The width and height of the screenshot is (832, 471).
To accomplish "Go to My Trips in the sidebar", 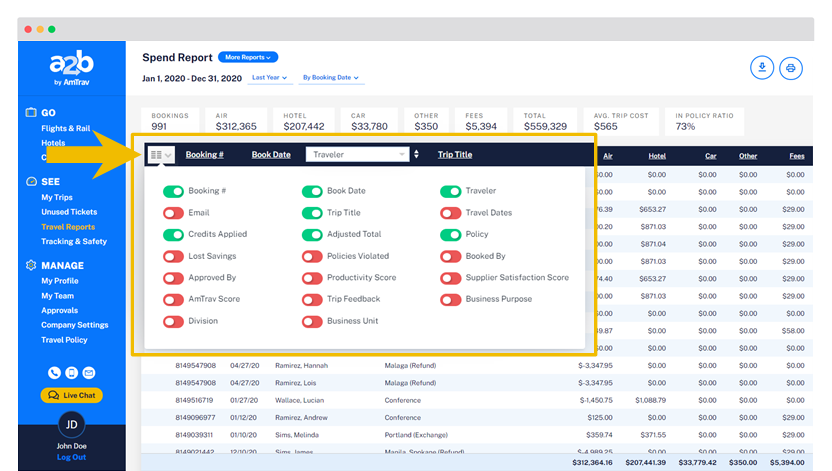I will (x=57, y=198).
